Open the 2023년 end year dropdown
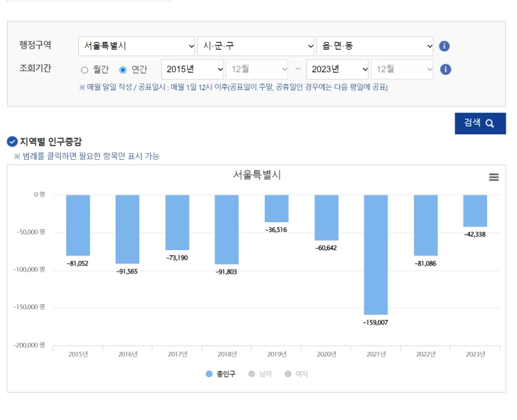Image resolution: width=517 pixels, height=420 pixels. click(337, 70)
